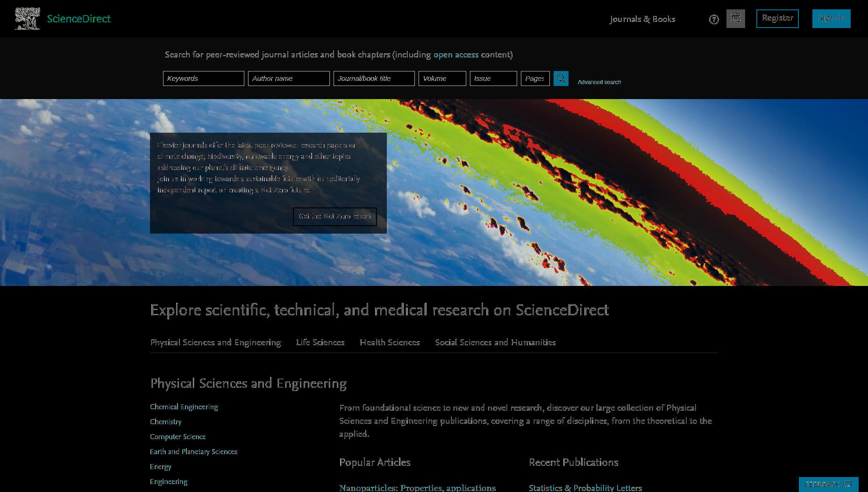The image size is (868, 492).
Task: Focus the Journal/book title field
Action: point(374,78)
